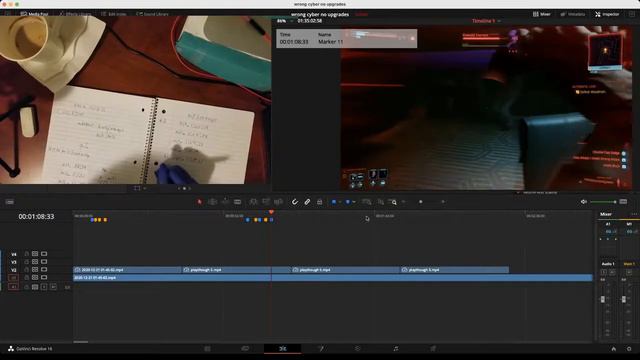The width and height of the screenshot is (640, 360).
Task: Click the Detail zoom icon
Action: (380, 202)
